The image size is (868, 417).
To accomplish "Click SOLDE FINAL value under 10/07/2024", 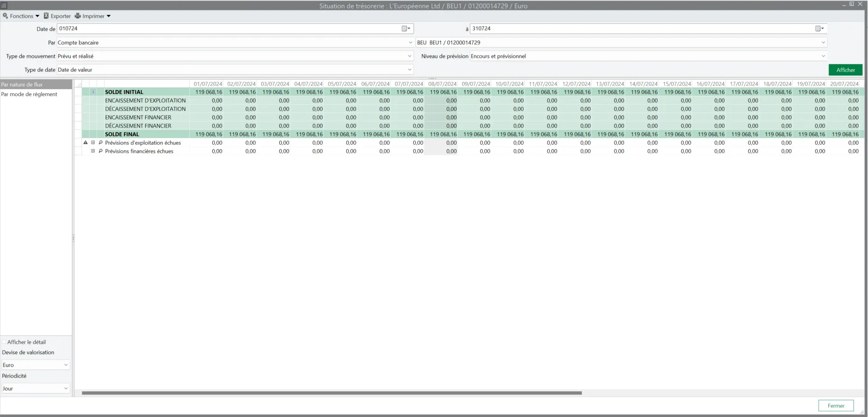I will pos(510,134).
